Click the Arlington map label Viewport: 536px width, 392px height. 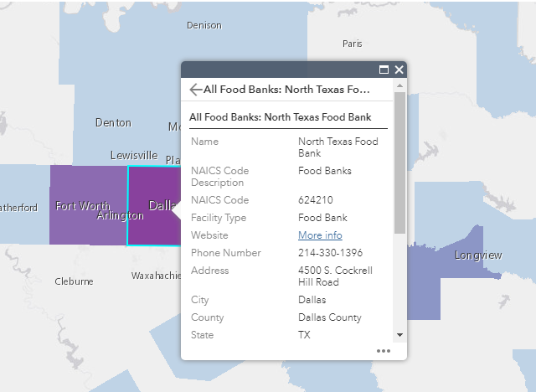pyautogui.click(x=120, y=215)
